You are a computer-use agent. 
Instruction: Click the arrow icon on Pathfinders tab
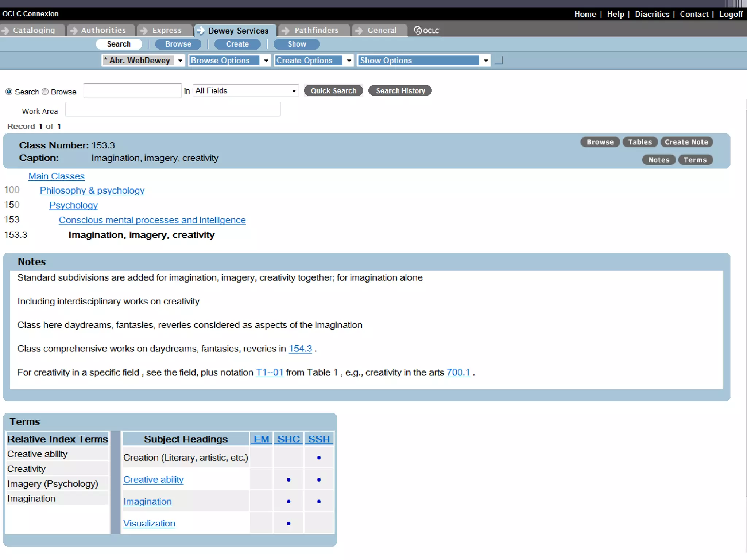(x=286, y=31)
